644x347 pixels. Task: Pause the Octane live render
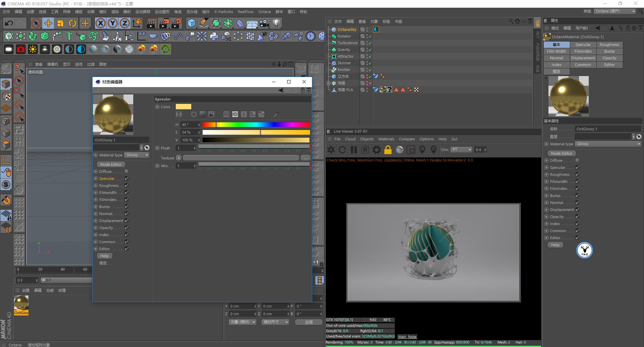click(x=354, y=150)
